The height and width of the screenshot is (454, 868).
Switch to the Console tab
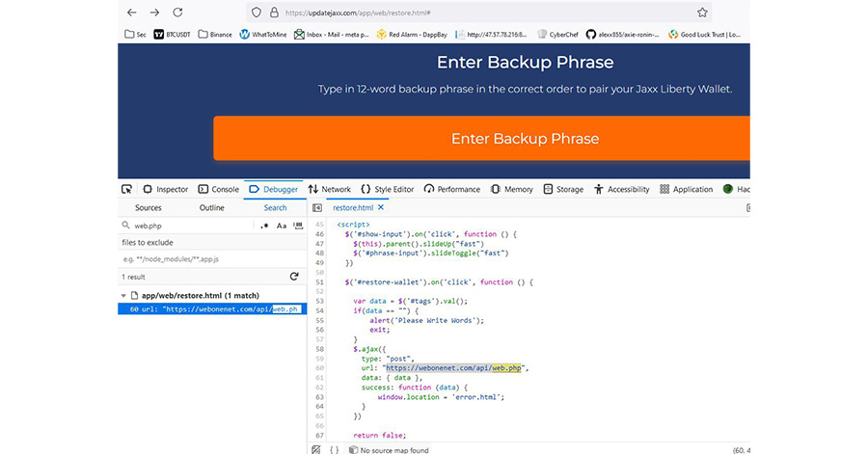(x=219, y=189)
